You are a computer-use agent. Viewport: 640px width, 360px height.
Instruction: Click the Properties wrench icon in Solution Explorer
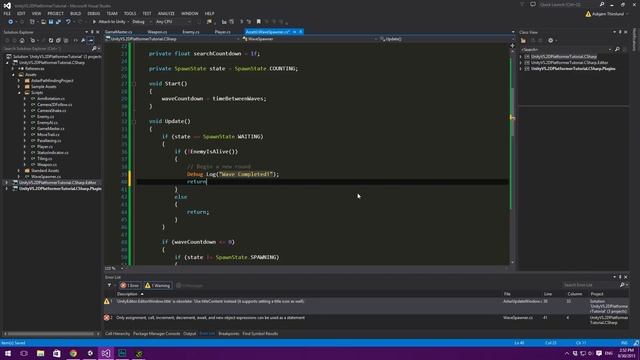click(x=83, y=40)
